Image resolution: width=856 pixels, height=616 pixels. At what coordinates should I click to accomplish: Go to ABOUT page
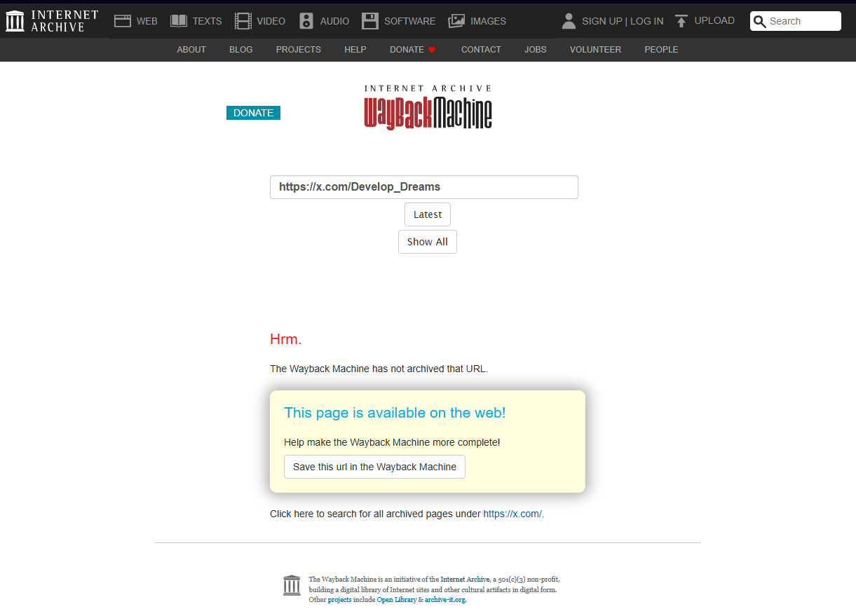pos(191,50)
